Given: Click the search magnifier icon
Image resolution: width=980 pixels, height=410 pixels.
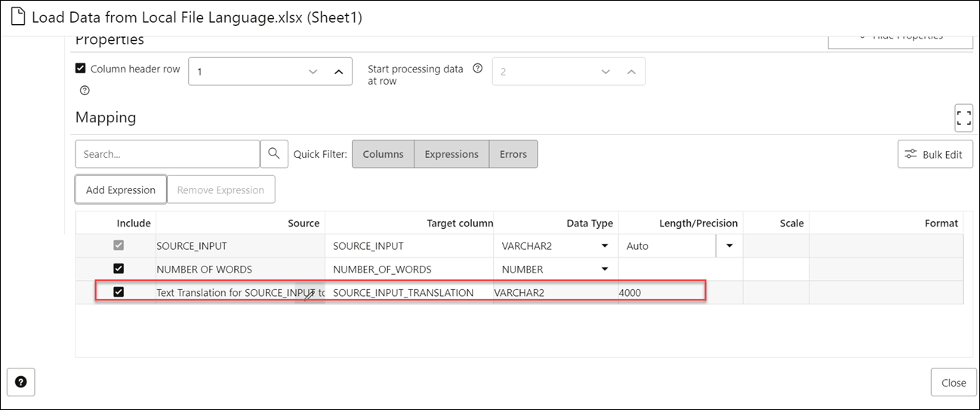Looking at the screenshot, I should coord(273,154).
